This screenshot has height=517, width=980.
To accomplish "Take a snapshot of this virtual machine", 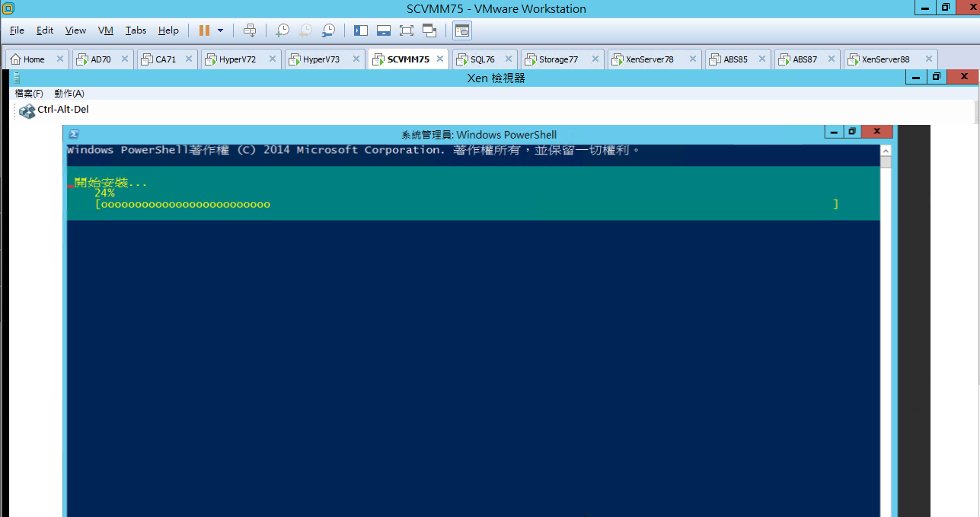I will [x=282, y=30].
